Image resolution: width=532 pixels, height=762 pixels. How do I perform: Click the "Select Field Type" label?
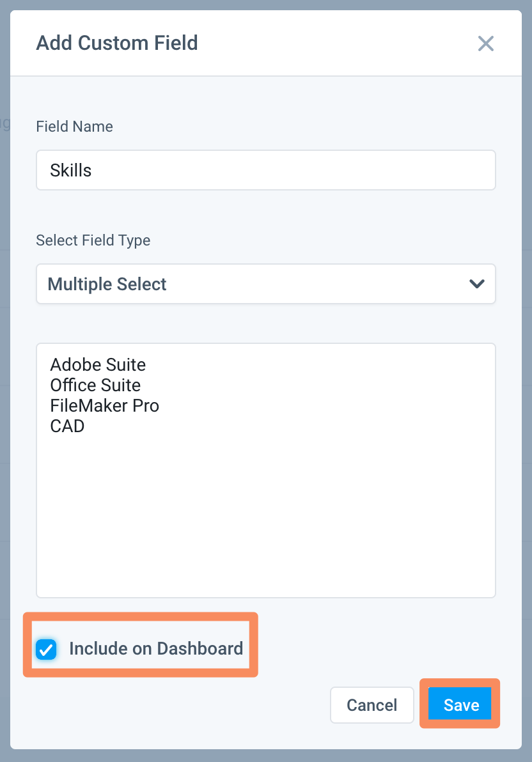pyautogui.click(x=93, y=240)
